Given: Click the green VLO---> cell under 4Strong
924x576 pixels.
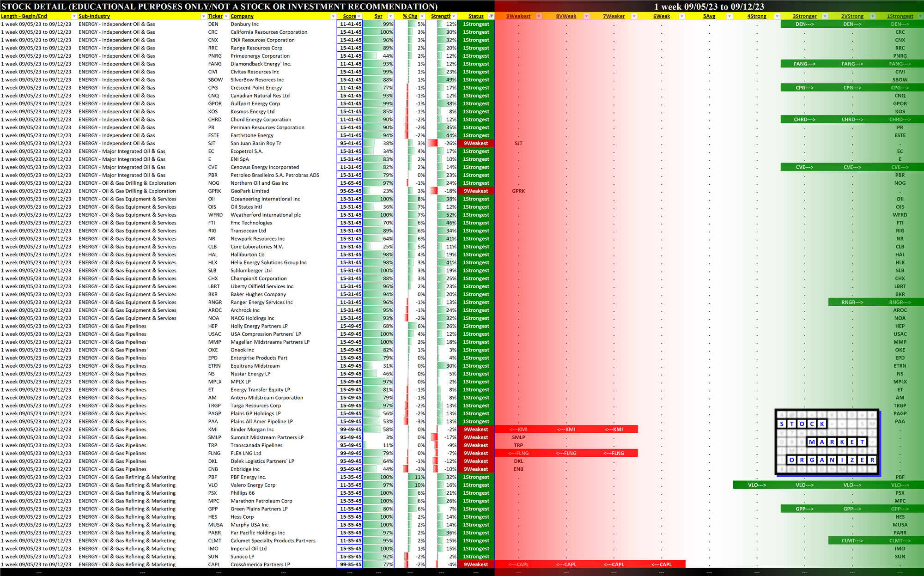Looking at the screenshot, I should 756,485.
